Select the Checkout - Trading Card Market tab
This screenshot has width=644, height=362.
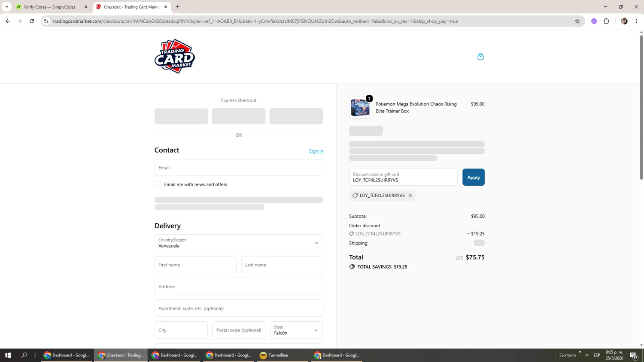(x=131, y=7)
